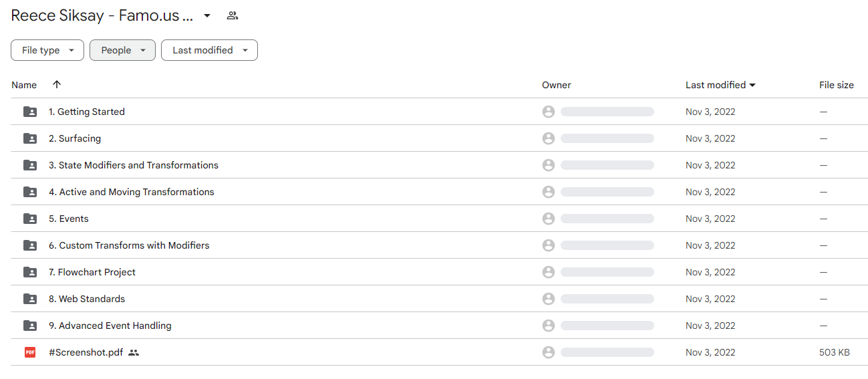The image size is (868, 379).
Task: Click the owner avatar in the Surfacing row
Action: coord(549,138)
